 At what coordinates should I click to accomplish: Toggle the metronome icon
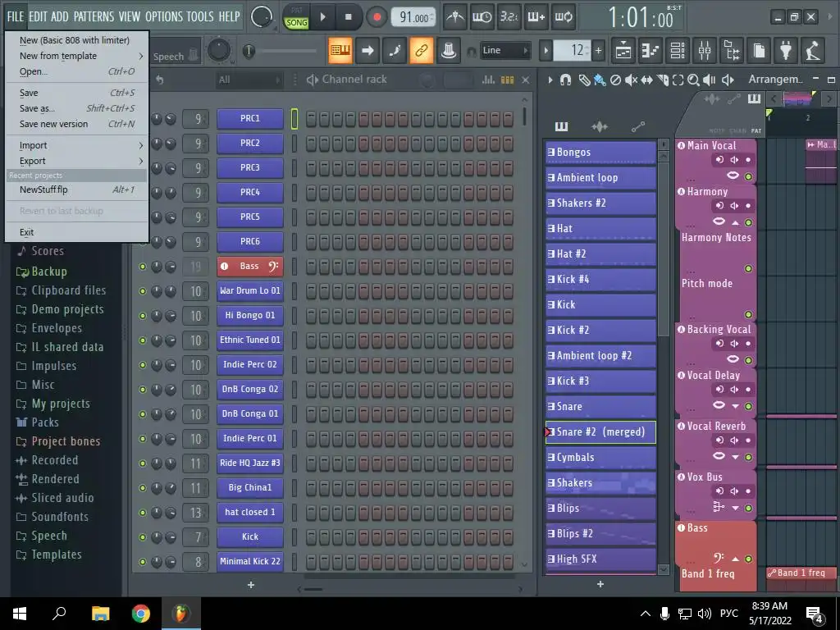point(455,17)
